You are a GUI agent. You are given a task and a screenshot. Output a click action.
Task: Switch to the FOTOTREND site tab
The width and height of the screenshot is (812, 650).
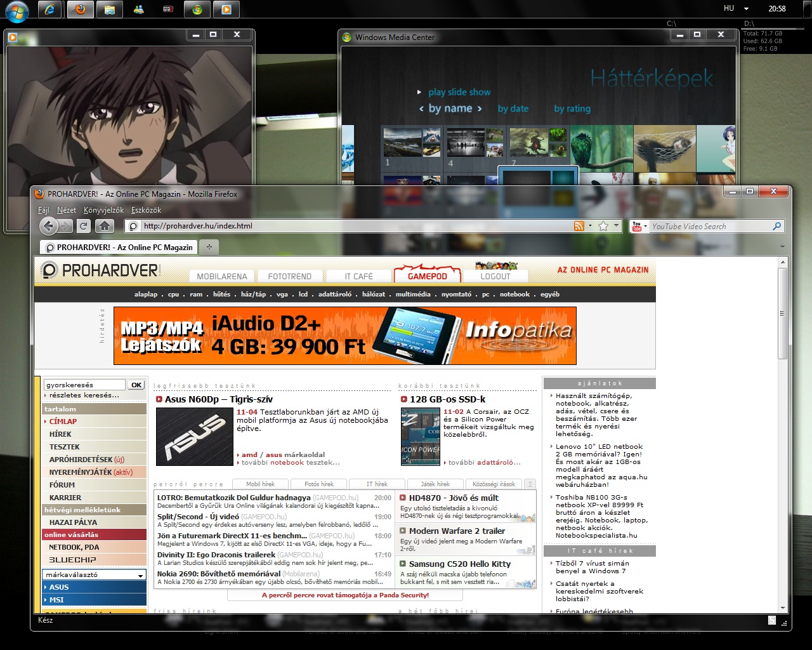tap(290, 276)
